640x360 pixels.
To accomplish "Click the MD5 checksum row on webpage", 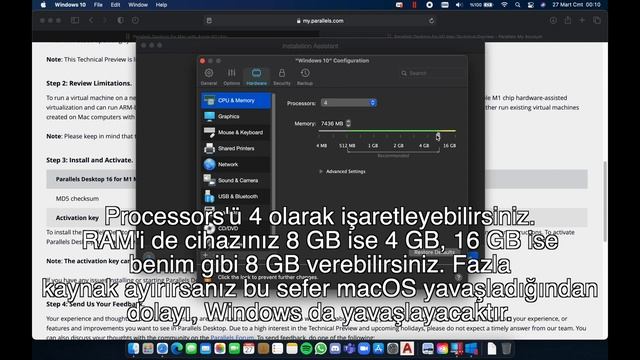I will pyautogui.click(x=317, y=198).
